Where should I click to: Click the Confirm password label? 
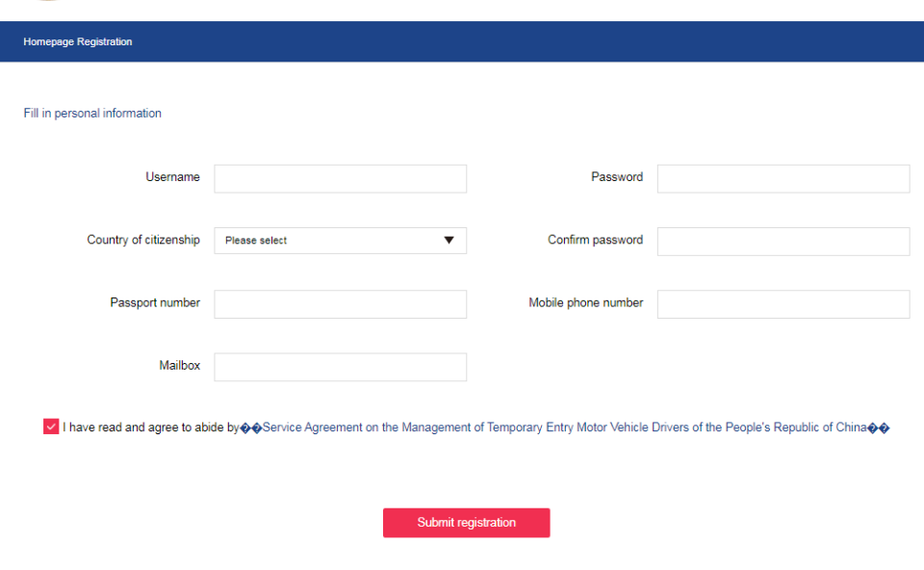(x=595, y=240)
